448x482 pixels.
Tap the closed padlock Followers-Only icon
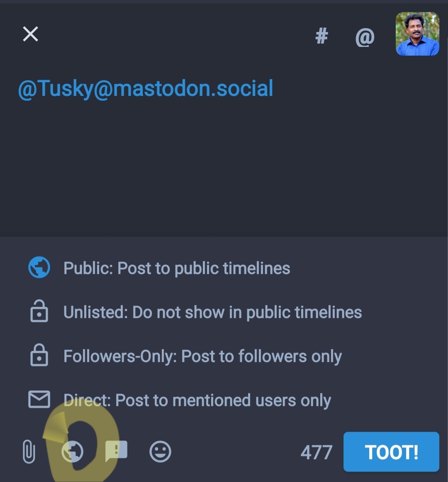(39, 355)
